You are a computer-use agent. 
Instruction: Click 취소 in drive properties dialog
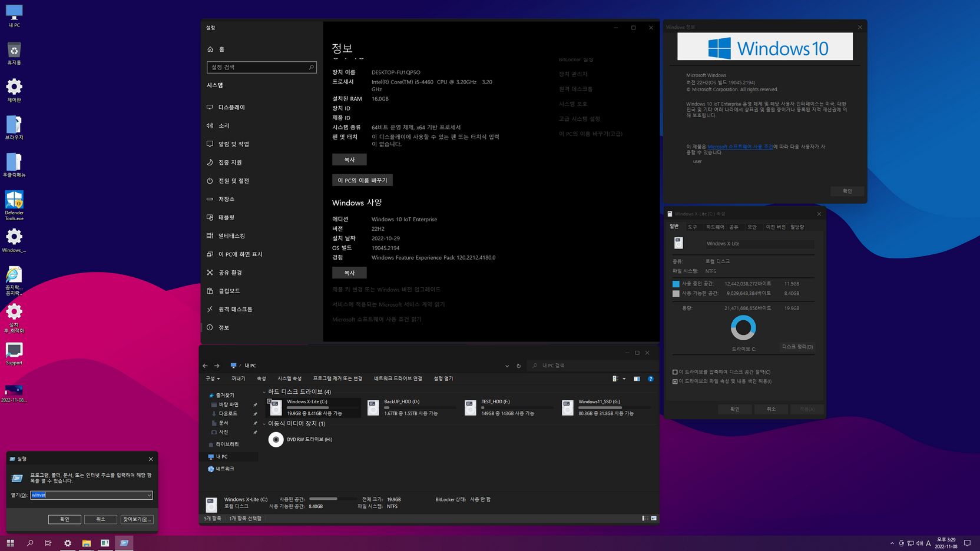pyautogui.click(x=771, y=409)
